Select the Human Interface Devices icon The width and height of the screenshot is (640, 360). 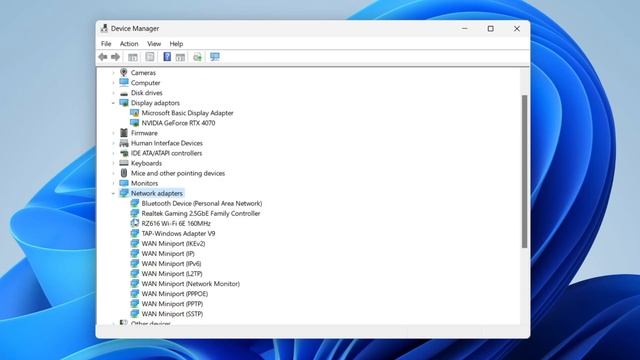(124, 143)
